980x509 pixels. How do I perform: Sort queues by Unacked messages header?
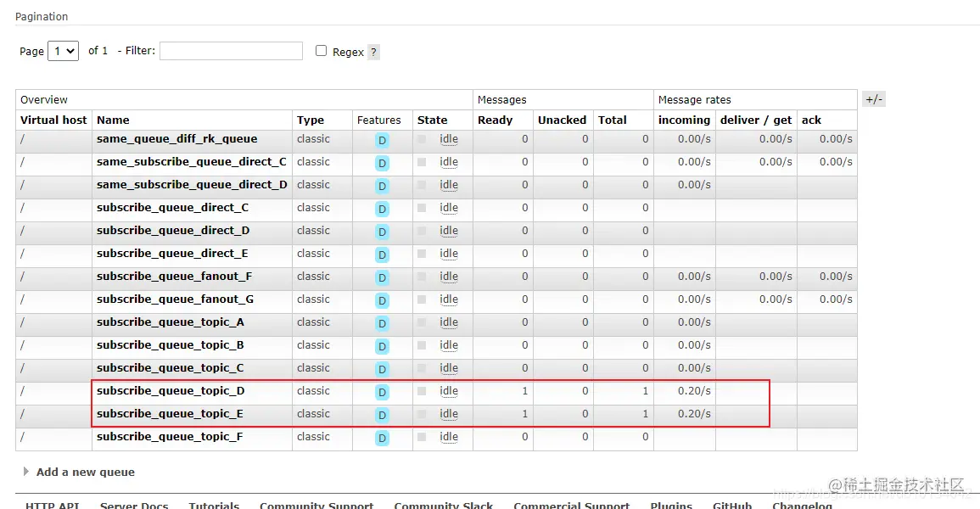562,120
